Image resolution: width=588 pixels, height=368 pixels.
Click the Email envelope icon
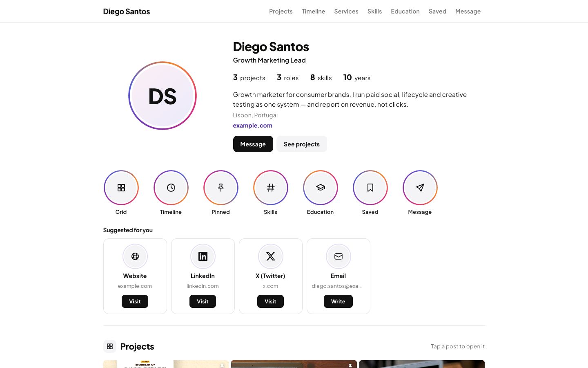click(339, 256)
